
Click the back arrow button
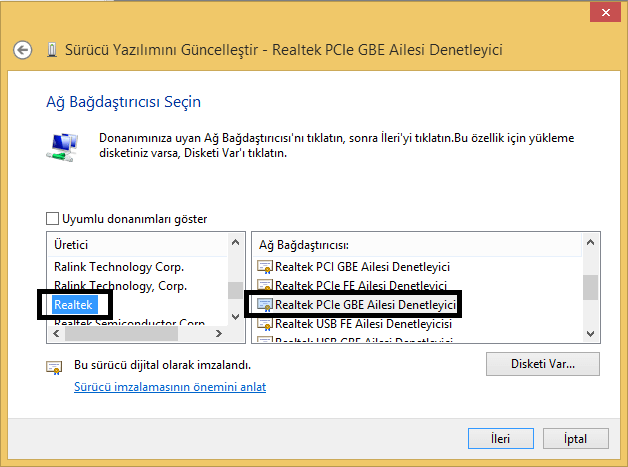pyautogui.click(x=23, y=50)
